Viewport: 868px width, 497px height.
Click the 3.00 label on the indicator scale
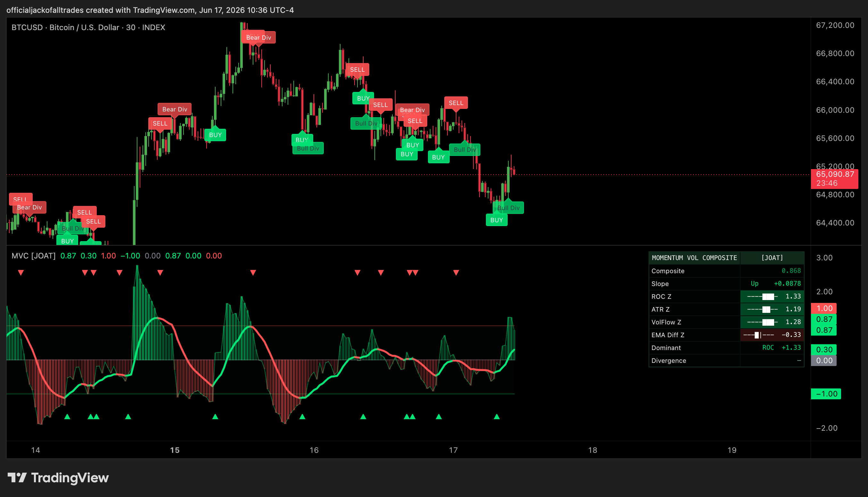(824, 258)
